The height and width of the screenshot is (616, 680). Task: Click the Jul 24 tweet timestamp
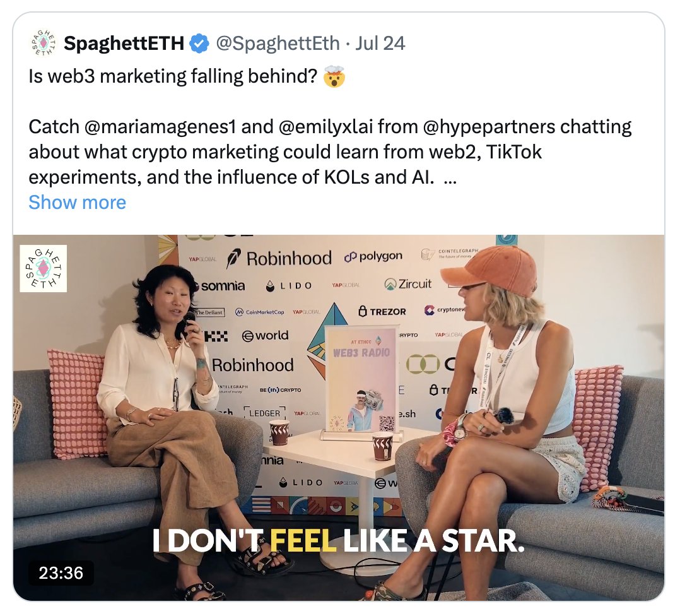[x=380, y=44]
